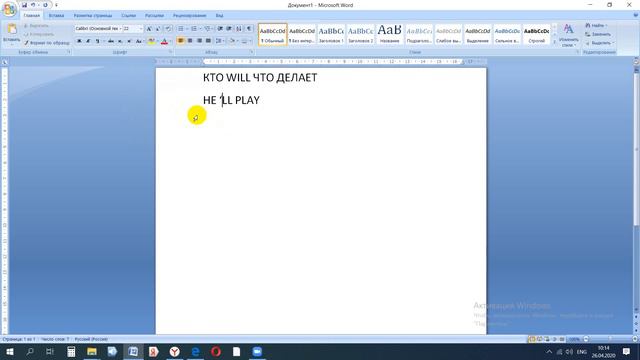Switch to the Рассылки tab
The image size is (640, 360).
[154, 16]
